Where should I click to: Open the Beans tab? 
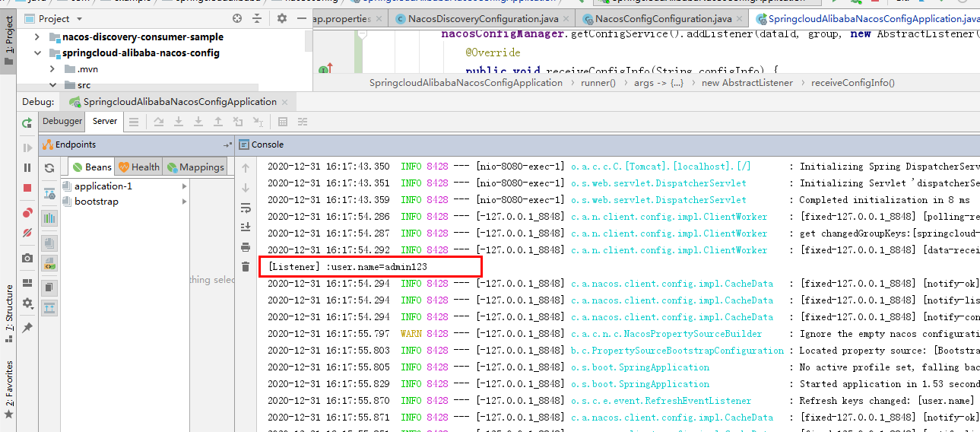coord(91,167)
